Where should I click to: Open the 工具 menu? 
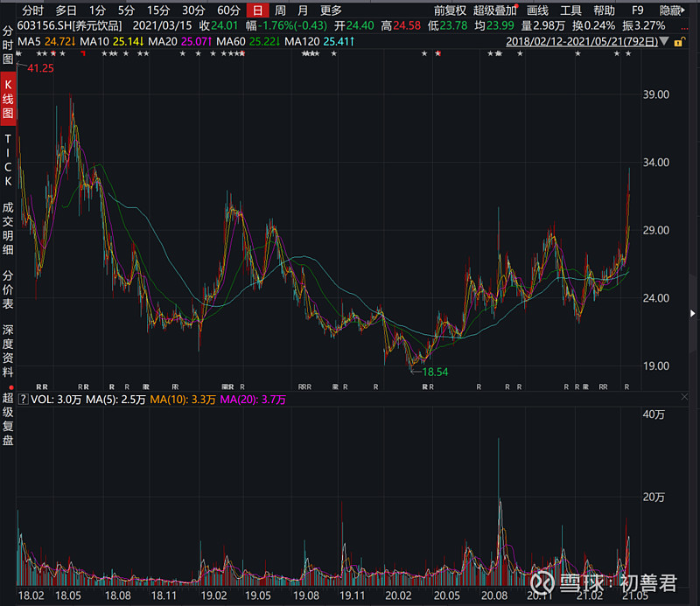pyautogui.click(x=570, y=10)
